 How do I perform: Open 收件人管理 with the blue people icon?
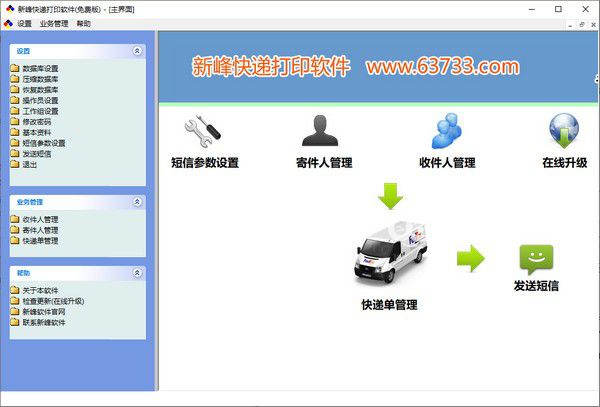tap(447, 131)
